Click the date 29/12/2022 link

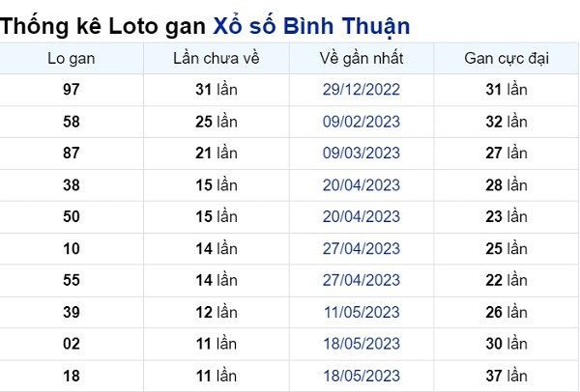361,90
